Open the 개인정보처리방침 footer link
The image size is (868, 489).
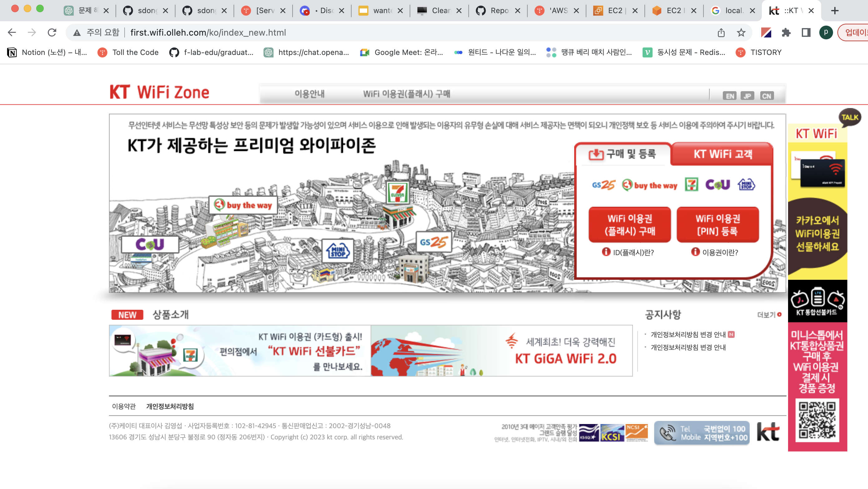[x=170, y=407]
